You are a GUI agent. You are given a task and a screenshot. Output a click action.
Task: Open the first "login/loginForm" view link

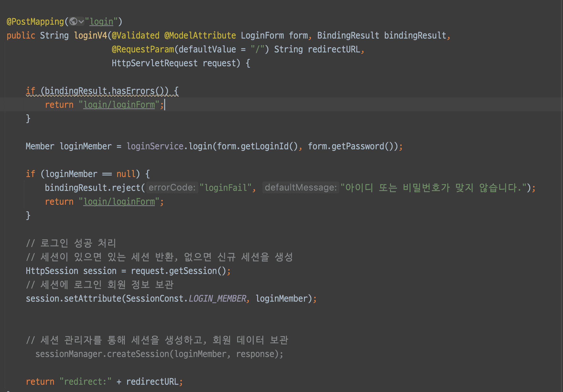(119, 105)
